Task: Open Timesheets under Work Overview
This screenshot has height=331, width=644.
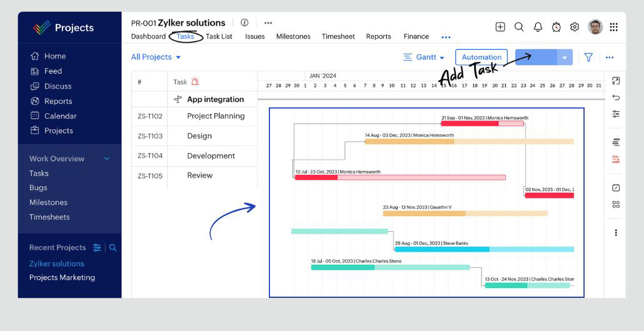Action: (49, 217)
